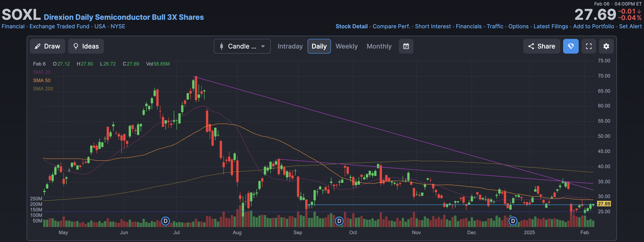Click Add to Portfolio
This screenshot has height=242, width=644.
[593, 26]
